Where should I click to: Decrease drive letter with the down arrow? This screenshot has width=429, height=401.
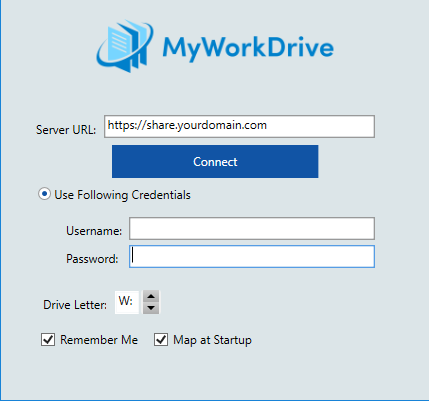click(x=151, y=308)
